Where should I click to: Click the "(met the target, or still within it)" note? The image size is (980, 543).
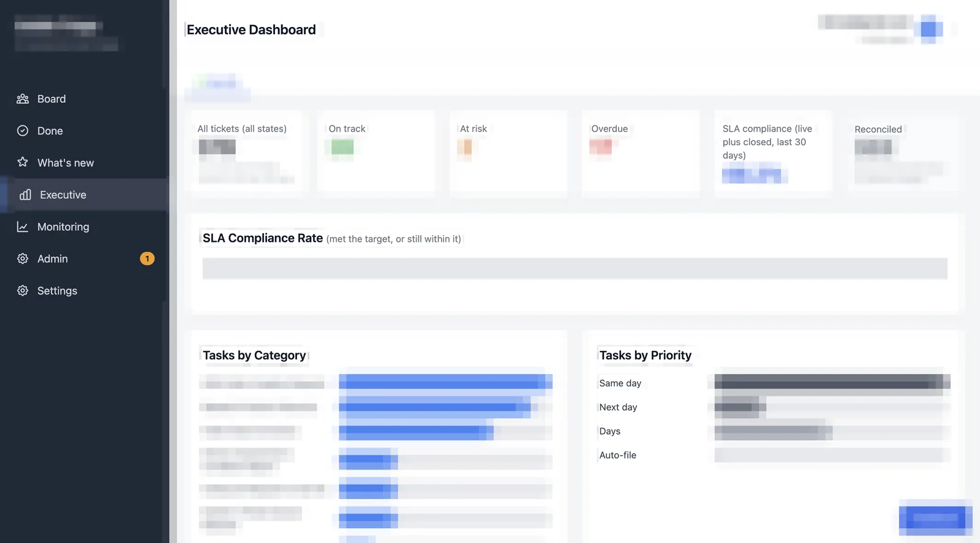[394, 239]
